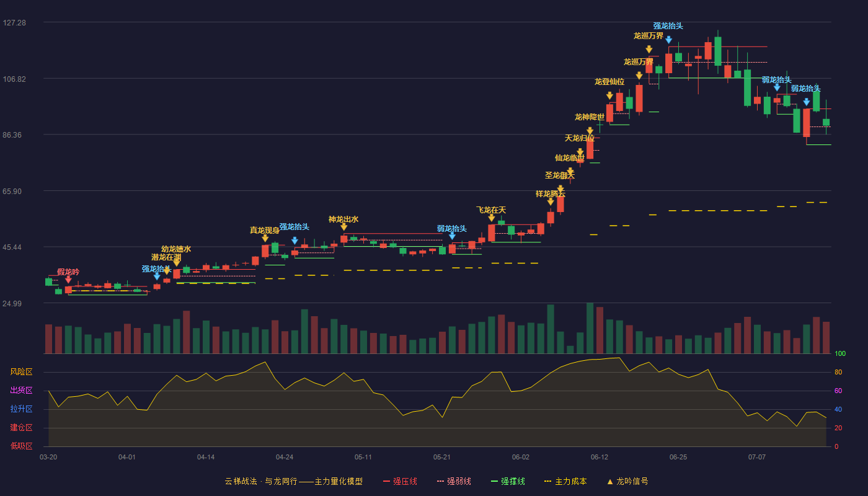Click the blue 强龙抬头 arrow near 04-24
Screen dimensions: 868x496
(294, 241)
